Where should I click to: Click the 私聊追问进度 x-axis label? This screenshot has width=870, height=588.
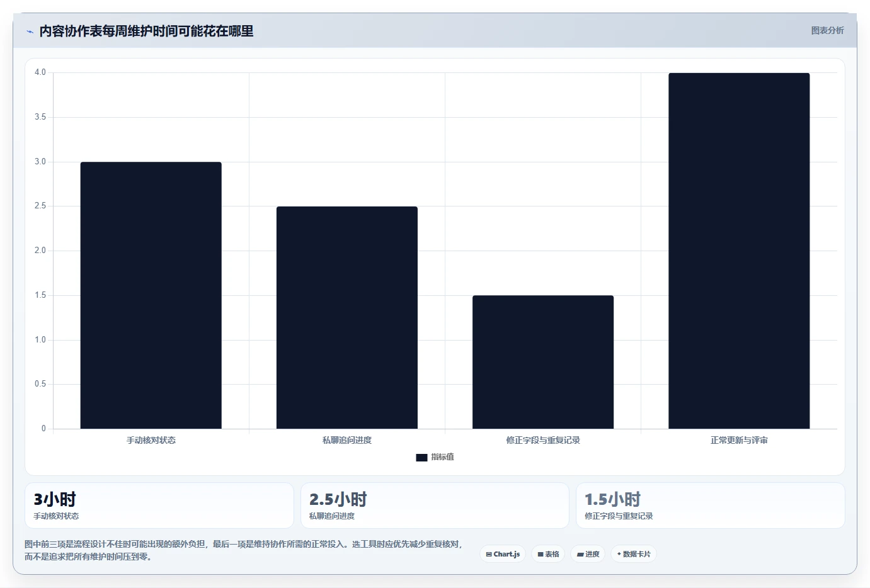(347, 440)
